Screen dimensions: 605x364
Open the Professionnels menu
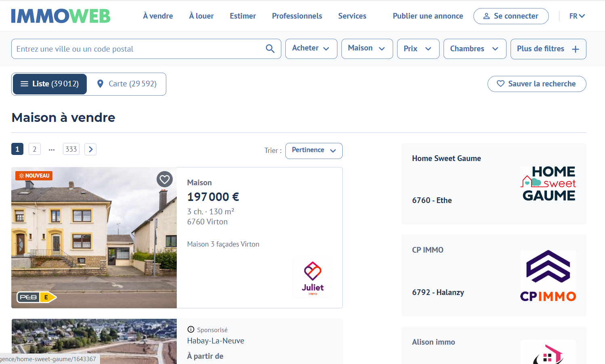click(x=297, y=16)
